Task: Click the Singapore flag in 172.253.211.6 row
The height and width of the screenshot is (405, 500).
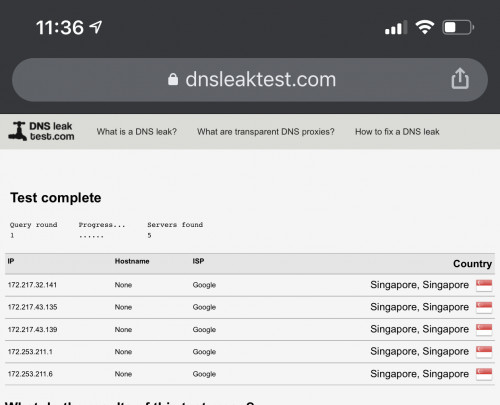Action: point(484,374)
